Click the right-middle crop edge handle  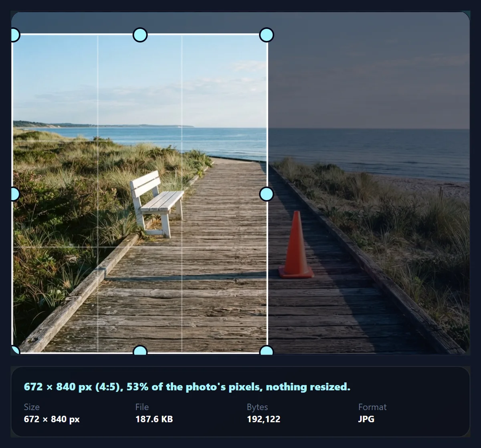coord(267,194)
